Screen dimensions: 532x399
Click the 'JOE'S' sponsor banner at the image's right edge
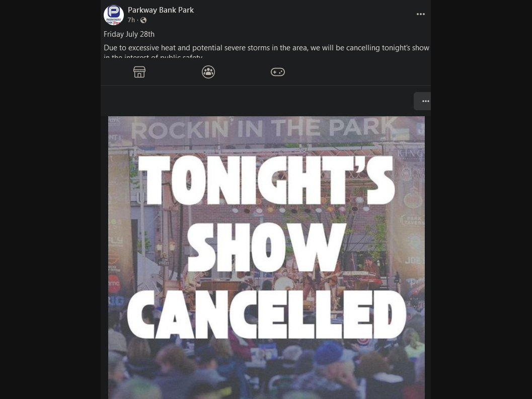tap(414, 261)
